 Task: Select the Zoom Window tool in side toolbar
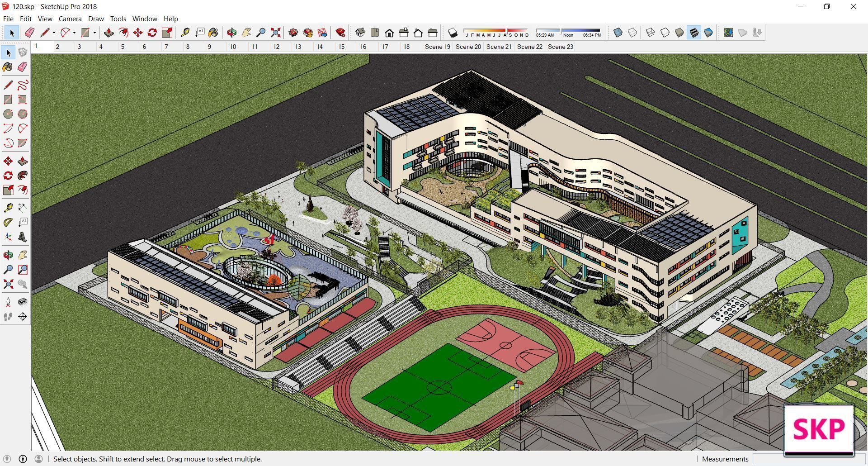[23, 270]
